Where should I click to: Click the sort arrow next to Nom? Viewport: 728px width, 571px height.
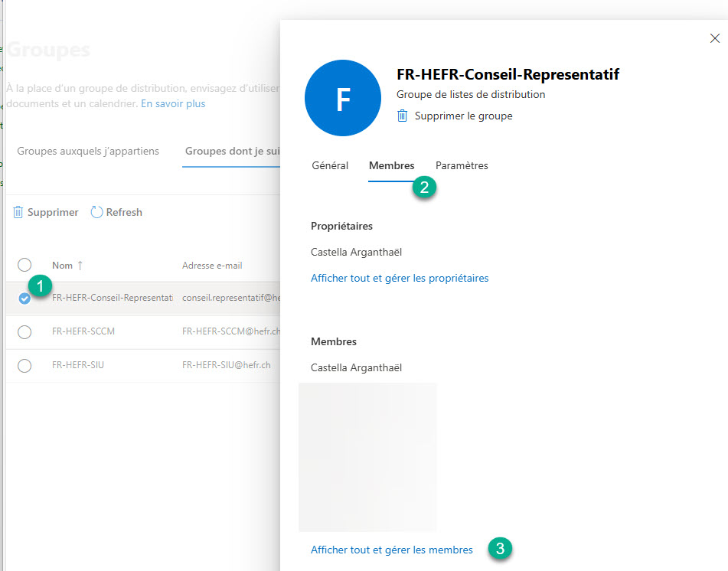[x=80, y=266]
